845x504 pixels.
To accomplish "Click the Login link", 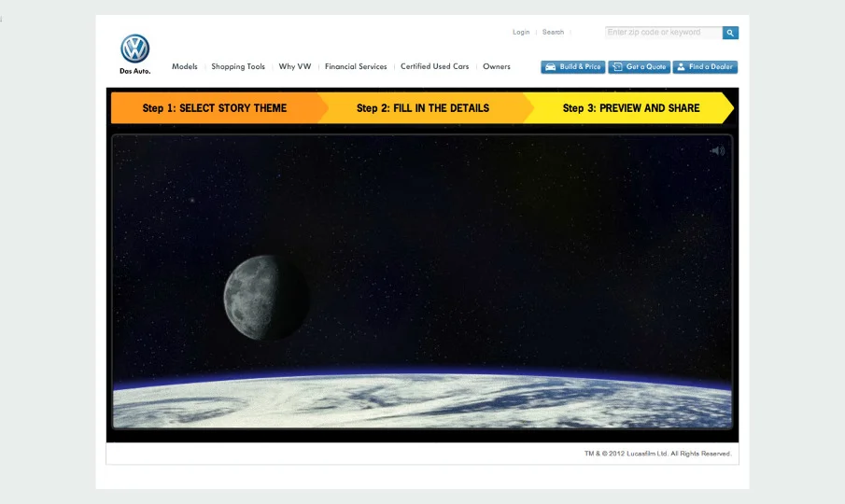I will coord(521,33).
